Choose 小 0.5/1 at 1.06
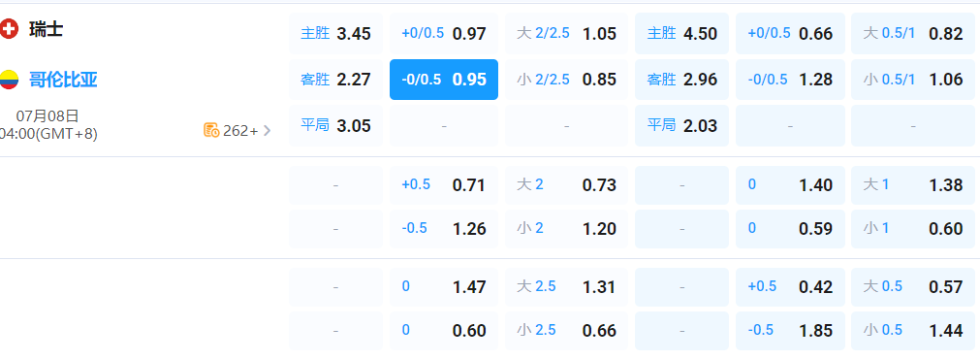Screen dimensions: 980x360 click(912, 80)
